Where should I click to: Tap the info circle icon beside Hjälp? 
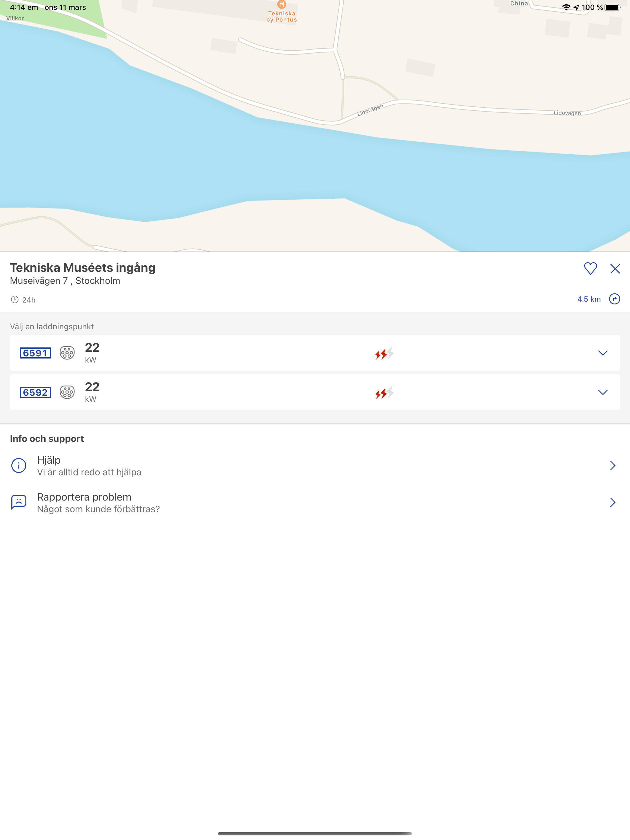click(x=19, y=465)
